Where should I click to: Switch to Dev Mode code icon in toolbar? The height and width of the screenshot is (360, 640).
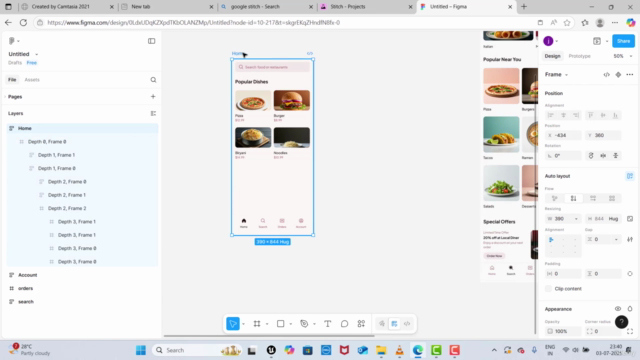point(407,324)
